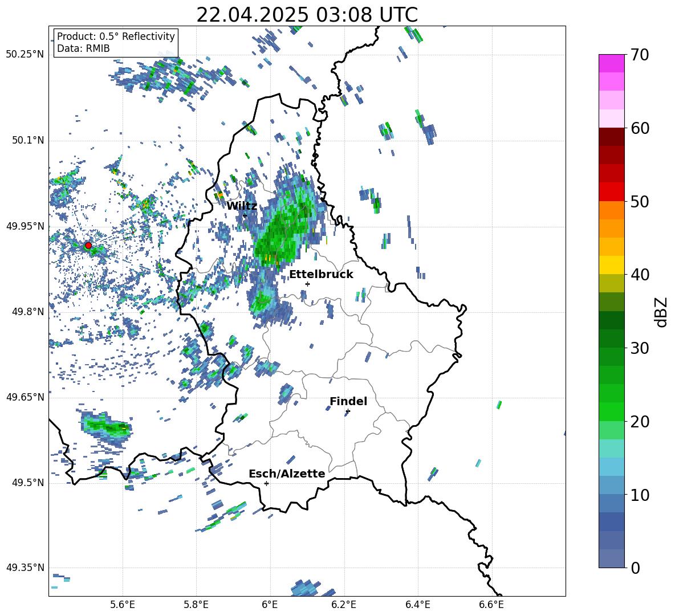Image resolution: width=675 pixels, height=616 pixels.
Task: Click the 49.5°N latitude label
Action: click(28, 483)
